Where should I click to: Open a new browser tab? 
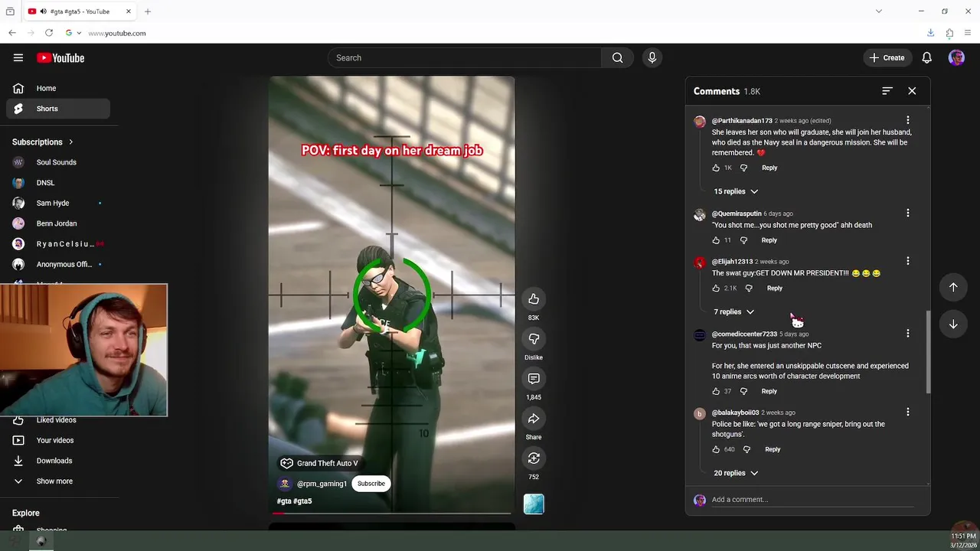(148, 11)
